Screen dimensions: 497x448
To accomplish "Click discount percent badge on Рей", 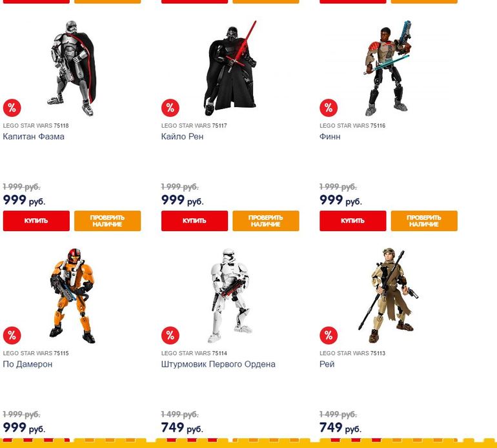I will tap(329, 335).
